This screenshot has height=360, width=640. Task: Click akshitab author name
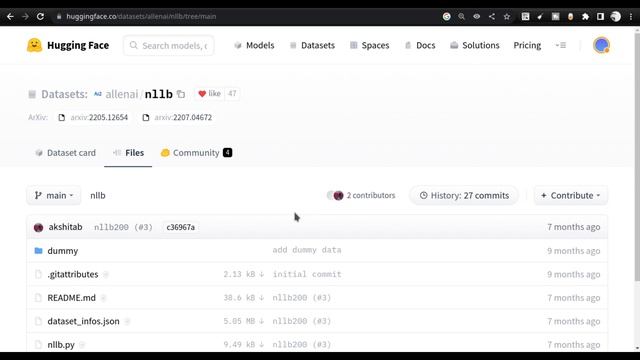coord(65,227)
